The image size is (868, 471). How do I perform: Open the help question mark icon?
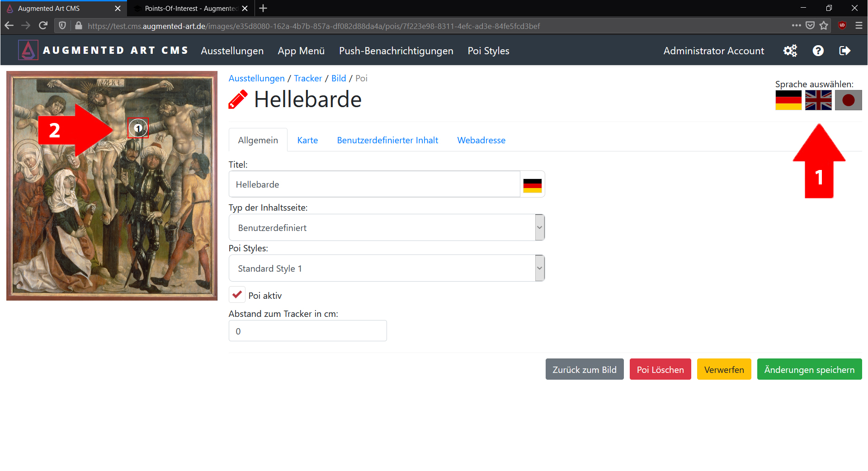pos(818,51)
